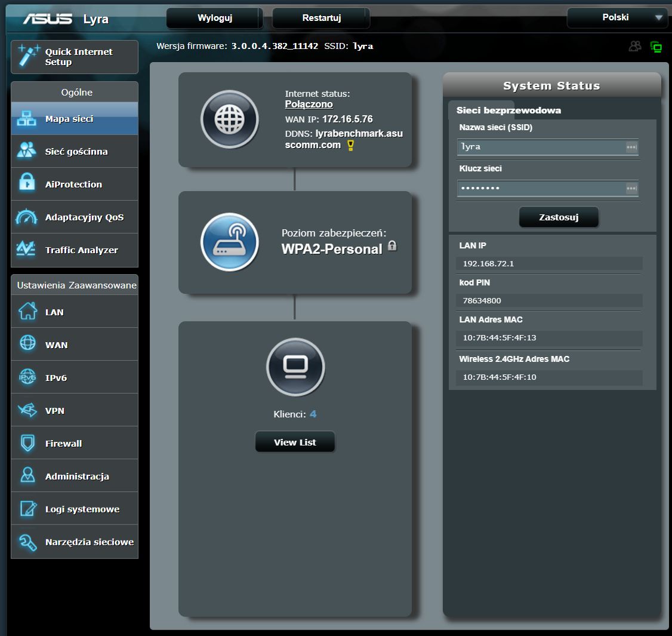Screen dimensions: 672x636
Task: Click the clients computer icon
Action: click(295, 367)
